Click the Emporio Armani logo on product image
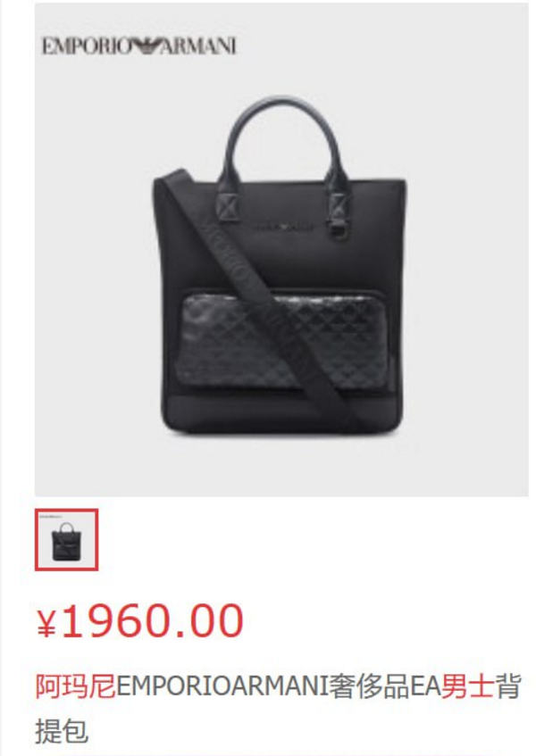Viewport: 536px width, 756px height. (x=139, y=46)
